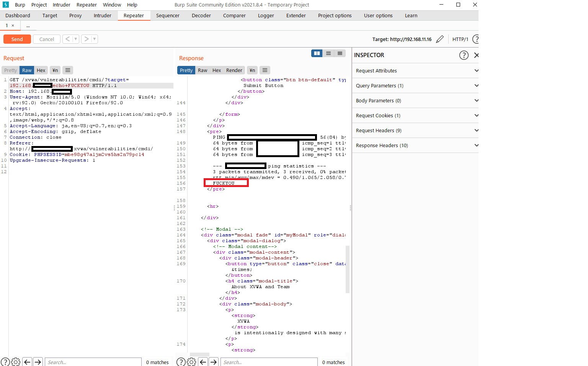Toggle \n display in Response pane
The height and width of the screenshot is (366, 588).
(252, 70)
